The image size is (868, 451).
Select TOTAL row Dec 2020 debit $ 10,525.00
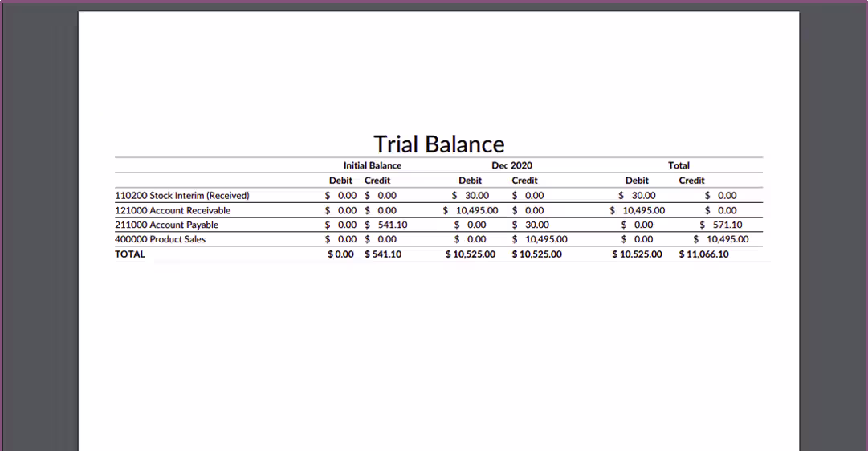[x=471, y=254]
